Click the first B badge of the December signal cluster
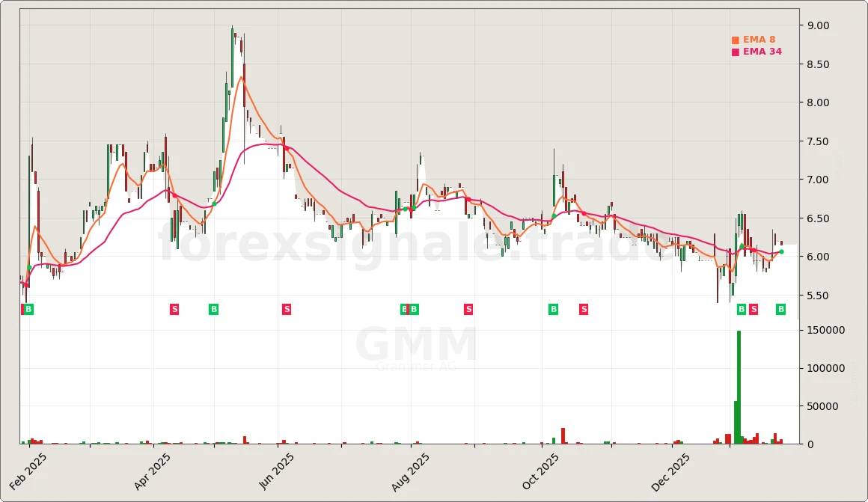The width and height of the screenshot is (868, 502). point(742,308)
